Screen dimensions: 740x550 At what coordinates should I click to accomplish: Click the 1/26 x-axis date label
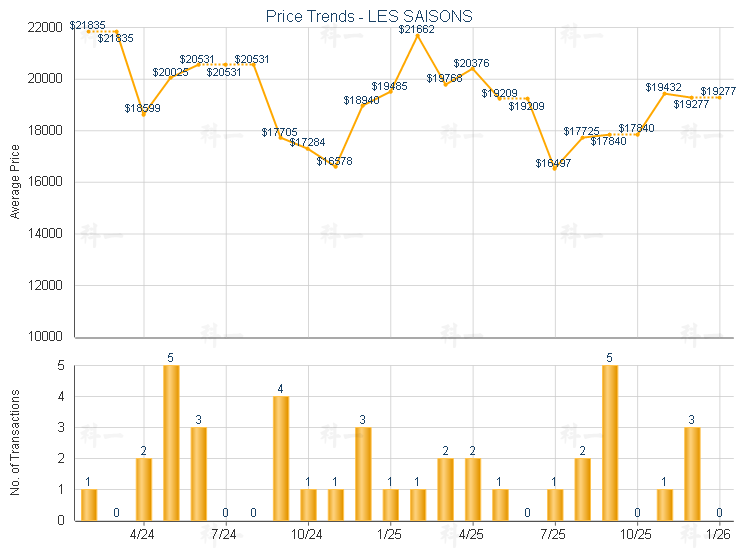719,536
